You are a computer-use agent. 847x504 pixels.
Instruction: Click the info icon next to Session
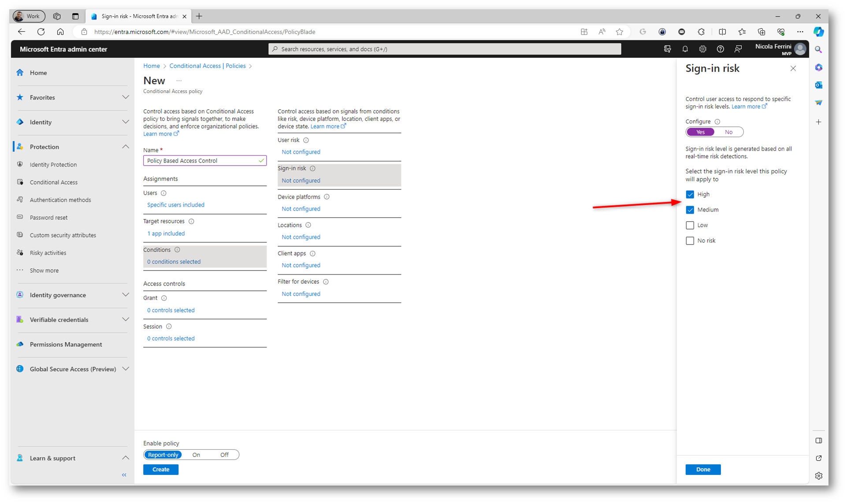point(169,326)
